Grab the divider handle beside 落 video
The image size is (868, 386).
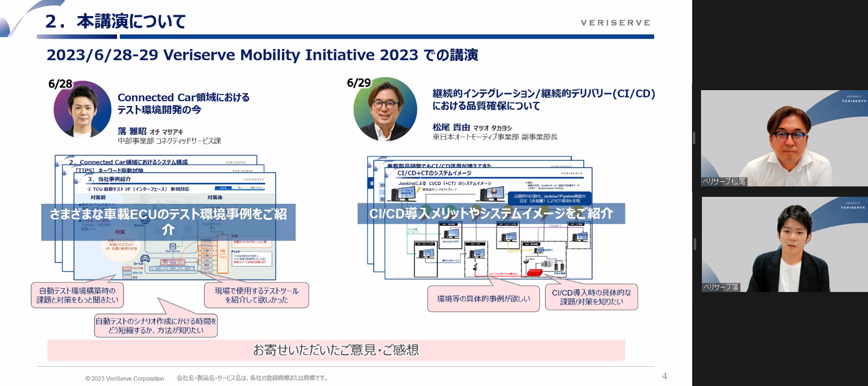tap(695, 244)
